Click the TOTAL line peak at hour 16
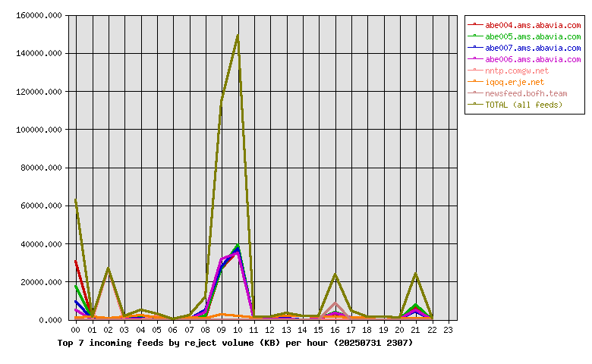Screen dimensions: 592x364 pyautogui.click(x=335, y=275)
